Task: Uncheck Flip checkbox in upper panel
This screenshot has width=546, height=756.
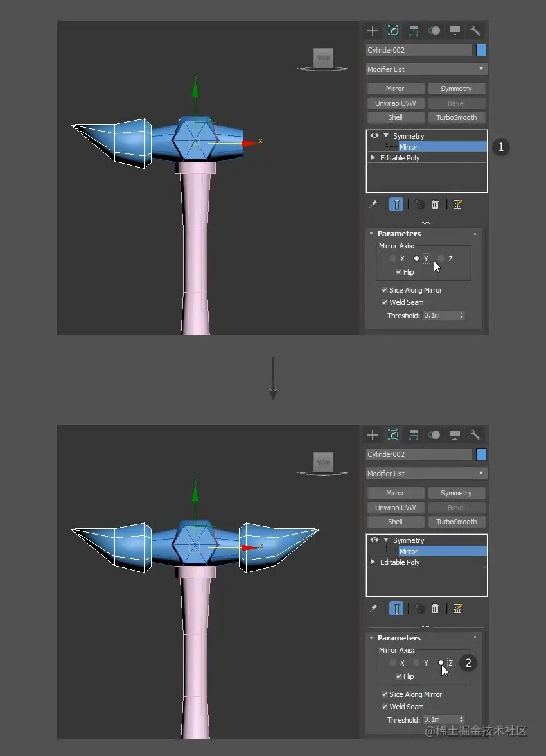Action: (399, 272)
